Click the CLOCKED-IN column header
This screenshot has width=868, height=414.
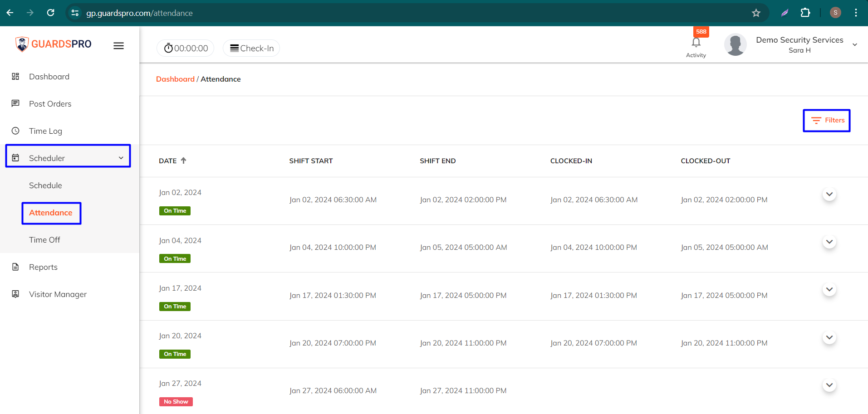coord(571,161)
